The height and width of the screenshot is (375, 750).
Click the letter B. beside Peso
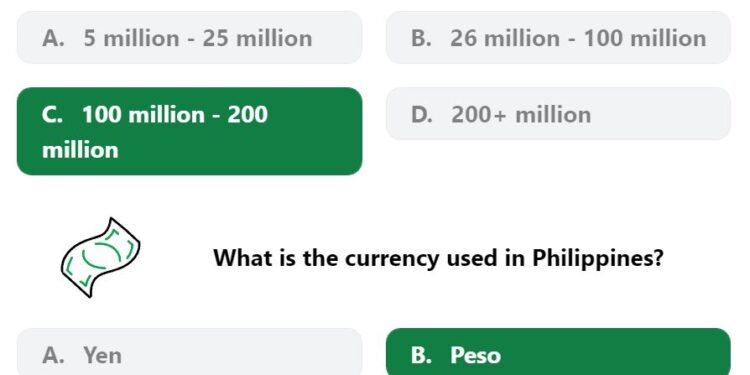pos(421,355)
